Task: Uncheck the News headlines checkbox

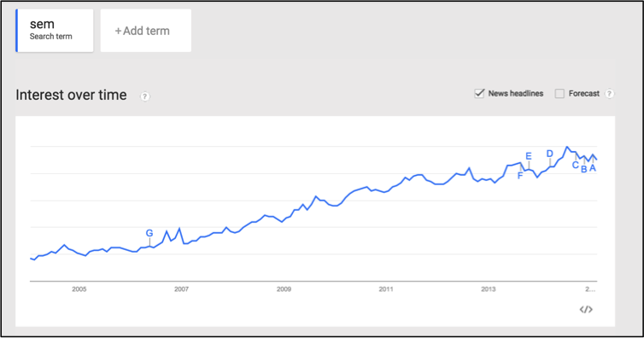Action: point(479,93)
